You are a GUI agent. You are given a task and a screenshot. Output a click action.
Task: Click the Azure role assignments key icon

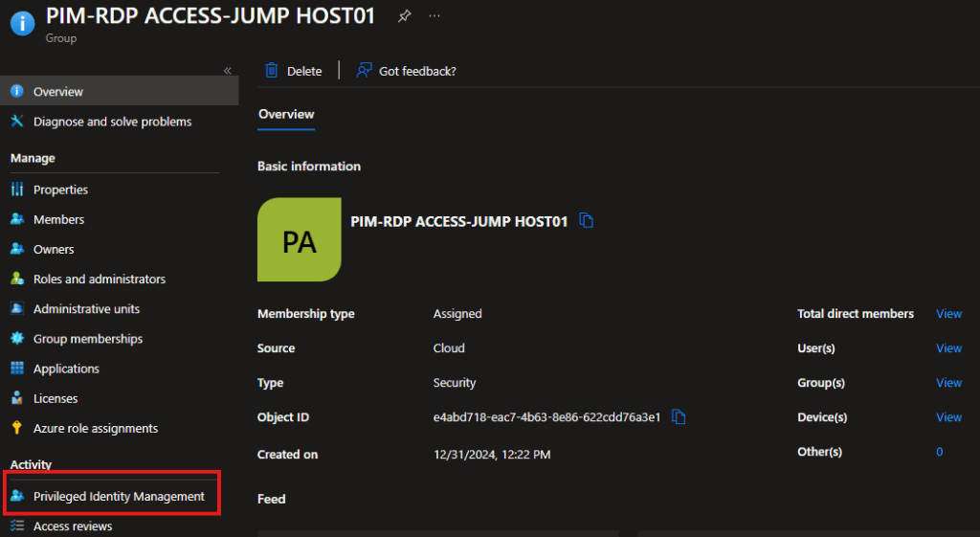point(17,428)
